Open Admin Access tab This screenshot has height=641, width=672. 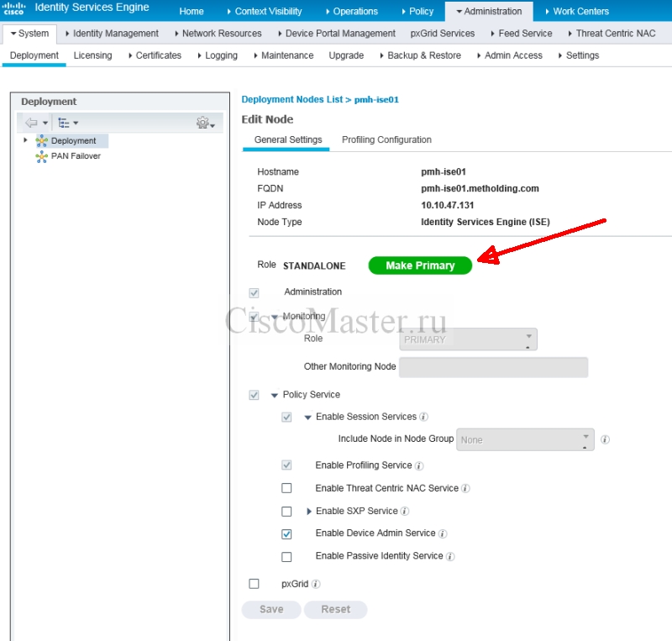click(x=510, y=55)
